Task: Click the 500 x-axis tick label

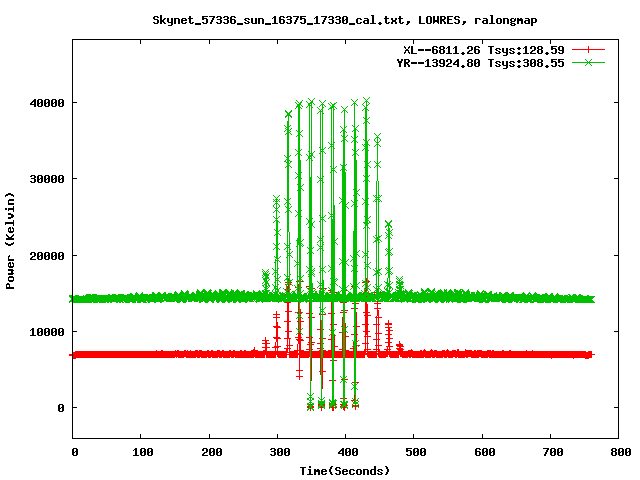Action: (416, 452)
